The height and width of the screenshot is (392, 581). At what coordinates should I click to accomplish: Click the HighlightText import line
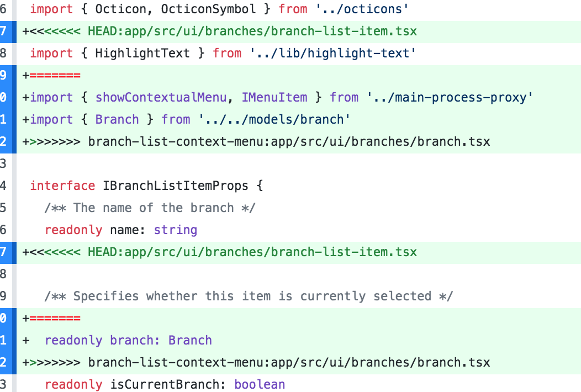pyautogui.click(x=221, y=53)
